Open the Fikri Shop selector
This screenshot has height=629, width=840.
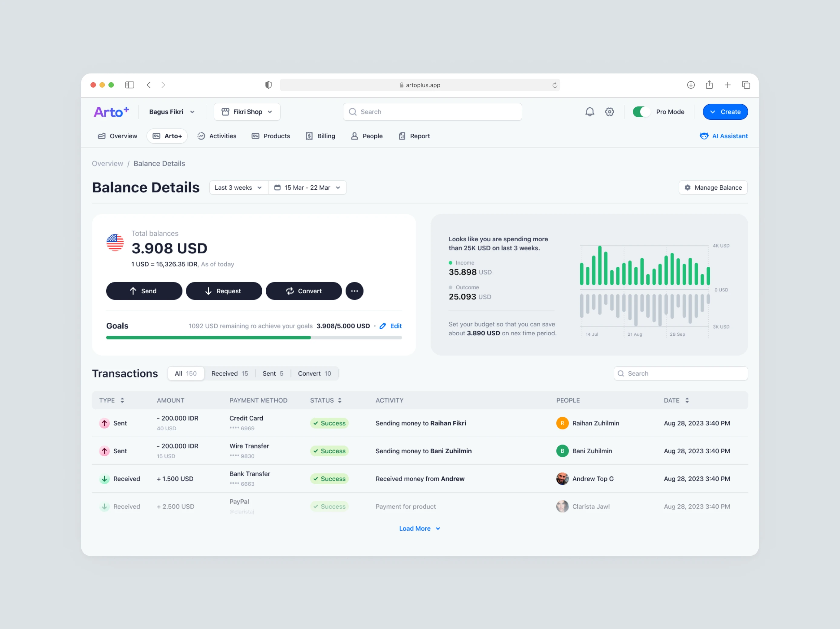click(x=247, y=112)
